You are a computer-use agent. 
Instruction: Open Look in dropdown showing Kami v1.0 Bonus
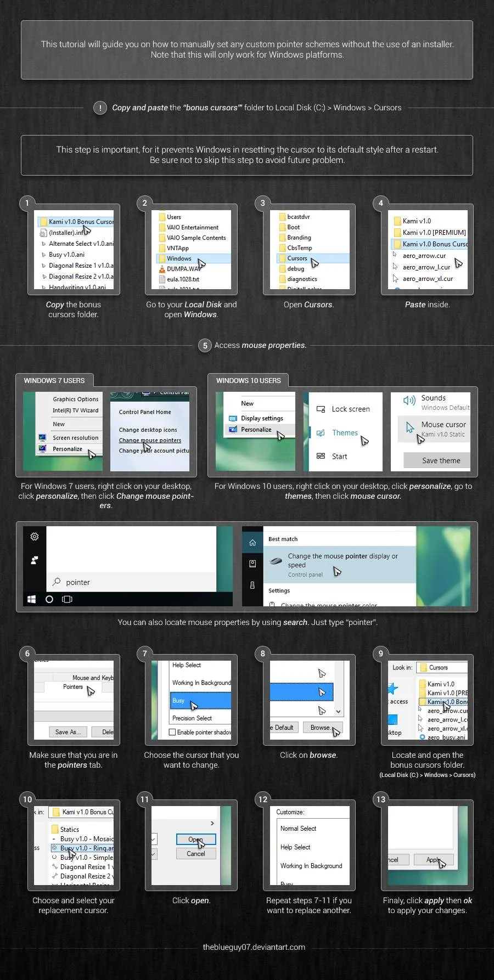[82, 812]
